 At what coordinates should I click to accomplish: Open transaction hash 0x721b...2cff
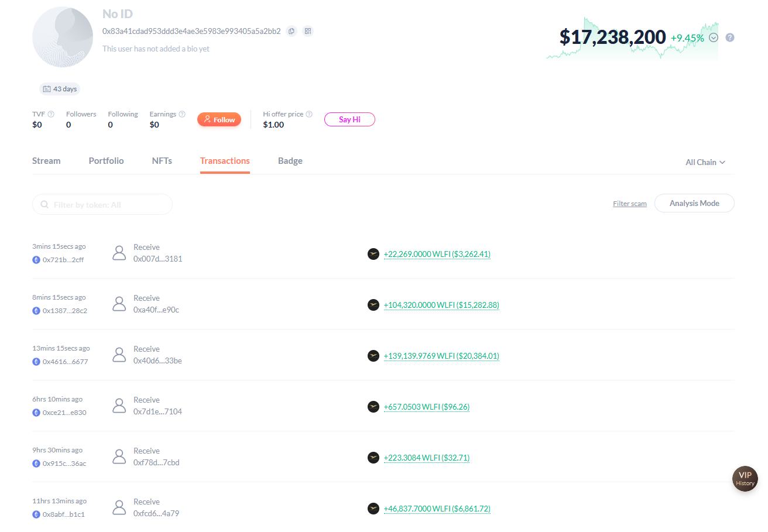[63, 260]
